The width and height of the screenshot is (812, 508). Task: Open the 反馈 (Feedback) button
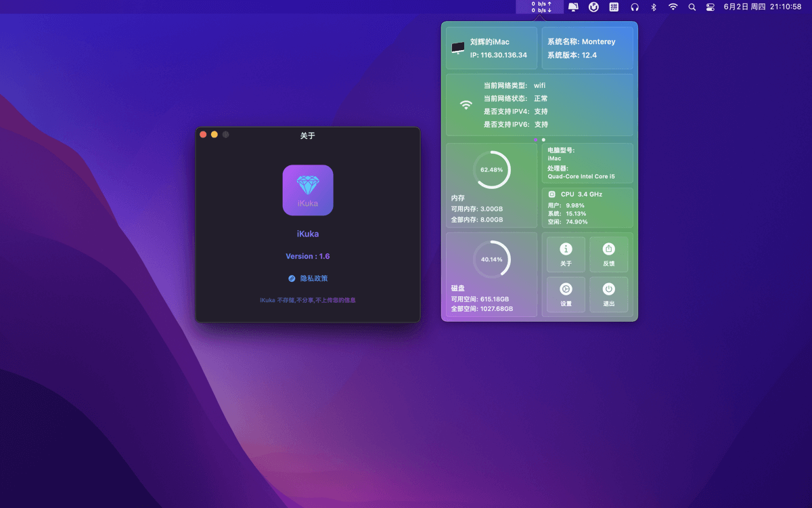point(609,255)
